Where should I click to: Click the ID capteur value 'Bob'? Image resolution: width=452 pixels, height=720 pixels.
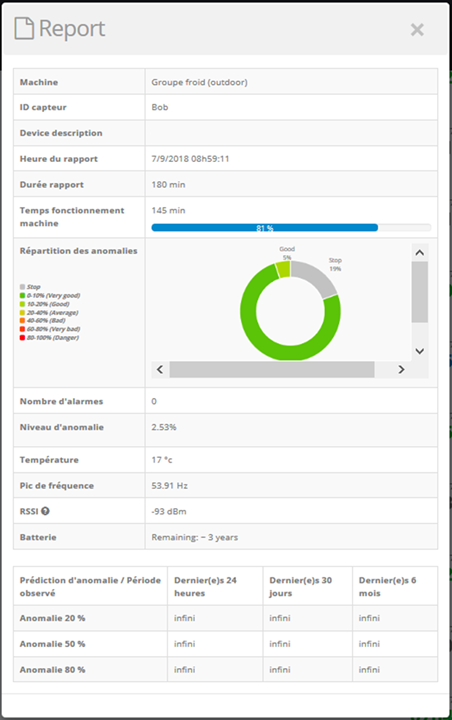[x=160, y=107]
